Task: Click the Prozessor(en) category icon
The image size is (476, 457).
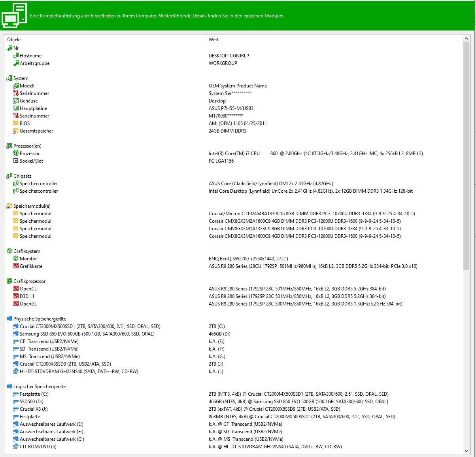Action: pos(9,146)
